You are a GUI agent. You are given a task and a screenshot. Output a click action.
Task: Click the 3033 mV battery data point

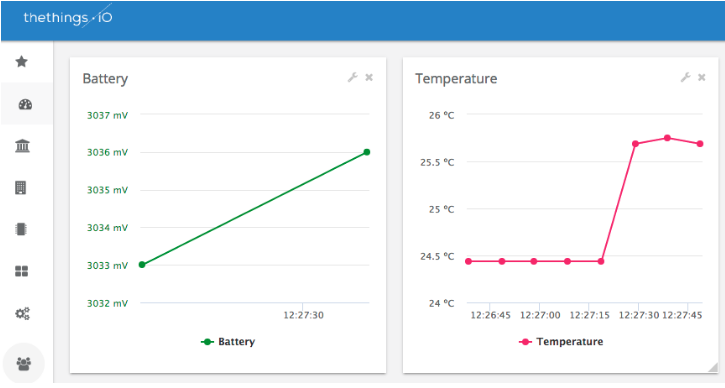[142, 265]
